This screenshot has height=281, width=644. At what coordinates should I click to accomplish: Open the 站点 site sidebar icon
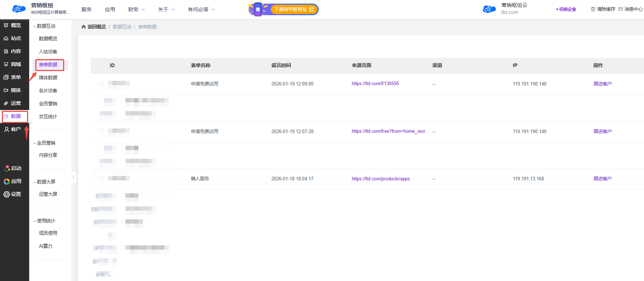point(6,38)
